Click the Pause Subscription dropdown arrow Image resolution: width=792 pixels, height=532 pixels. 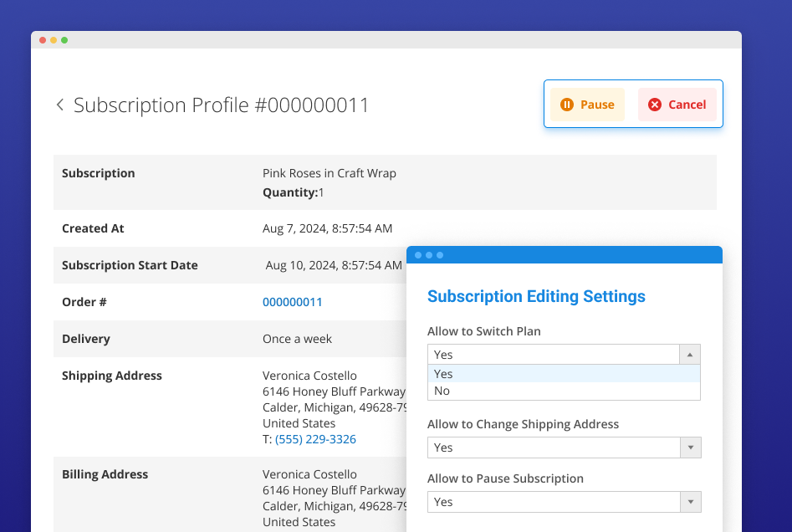click(x=690, y=502)
